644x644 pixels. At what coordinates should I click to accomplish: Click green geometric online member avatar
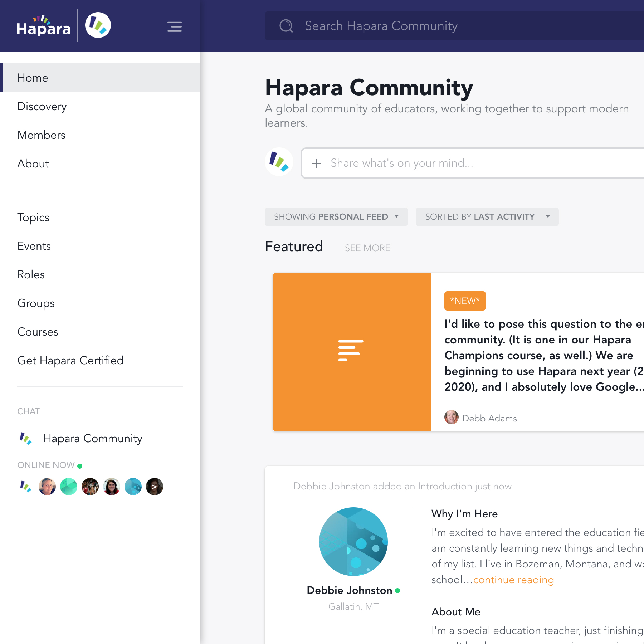click(x=69, y=487)
